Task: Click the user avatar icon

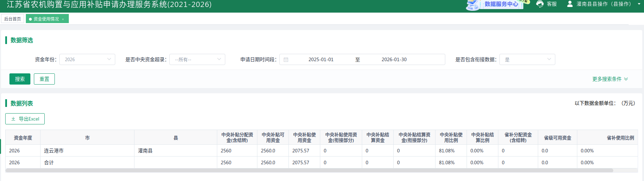Action: click(570, 4)
